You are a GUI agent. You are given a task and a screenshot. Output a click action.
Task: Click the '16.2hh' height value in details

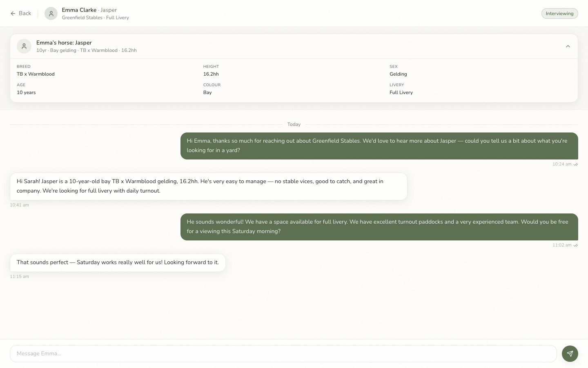pos(211,74)
